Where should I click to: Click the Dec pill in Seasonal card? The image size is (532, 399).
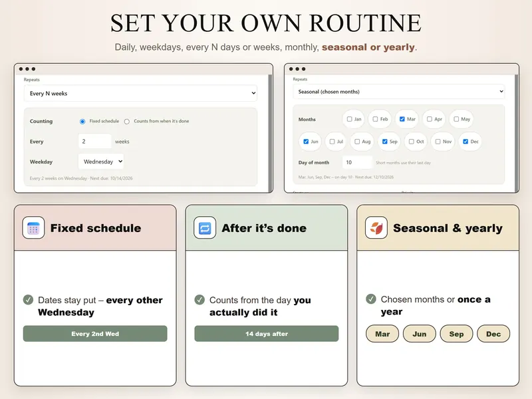[493, 334]
